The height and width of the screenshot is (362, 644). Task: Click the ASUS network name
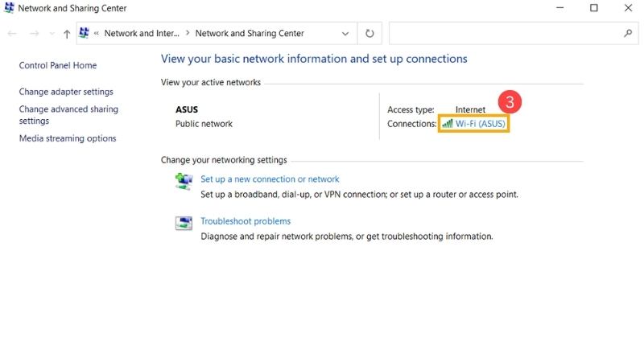pos(187,109)
